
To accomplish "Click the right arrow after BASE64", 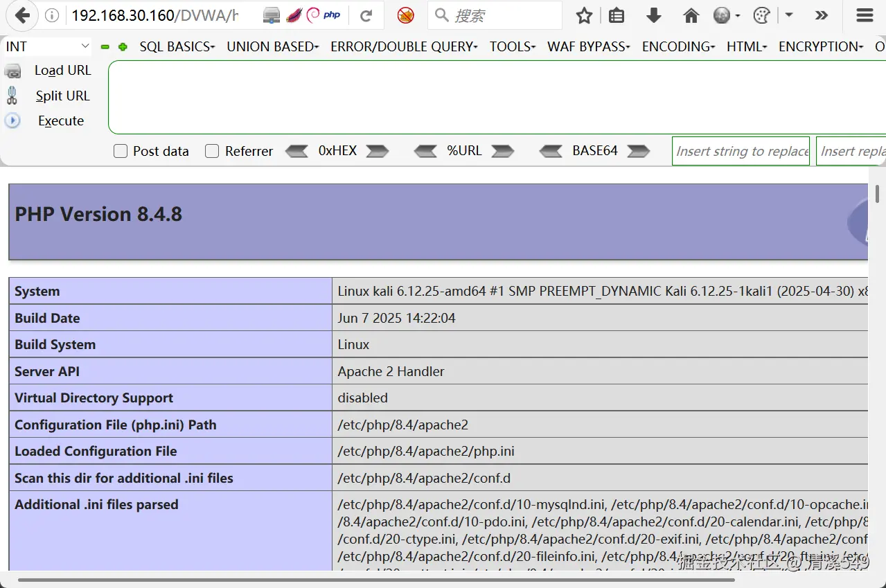I will coord(638,151).
